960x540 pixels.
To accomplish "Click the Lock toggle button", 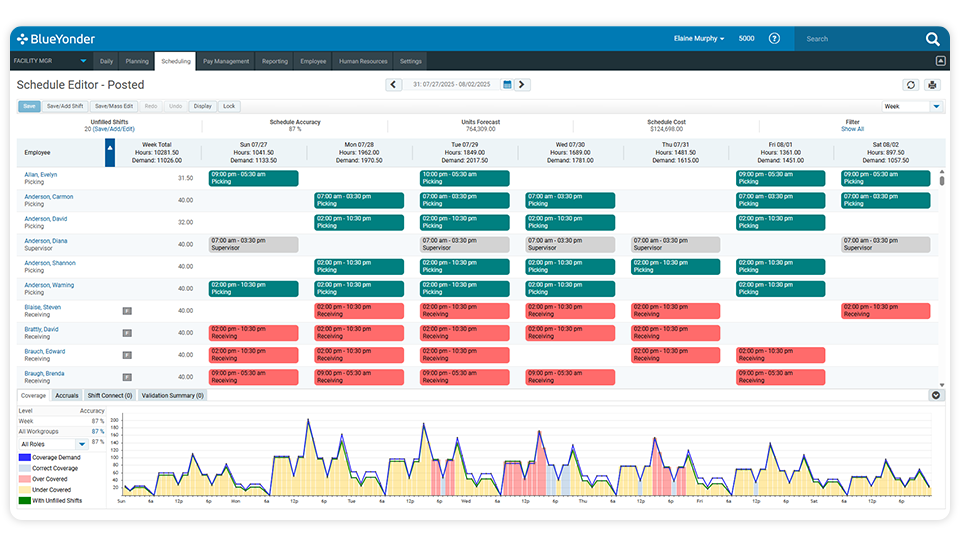I will coord(229,107).
